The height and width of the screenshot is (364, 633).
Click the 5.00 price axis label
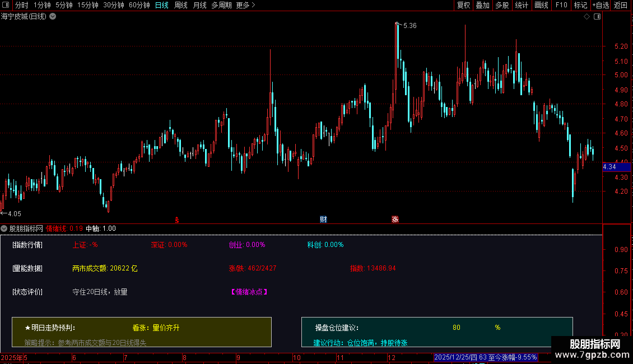point(621,75)
